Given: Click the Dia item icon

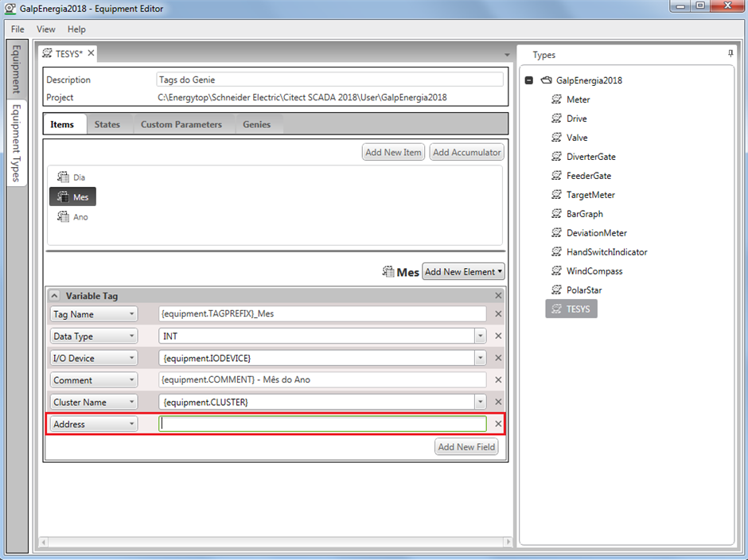Looking at the screenshot, I should 63,177.
